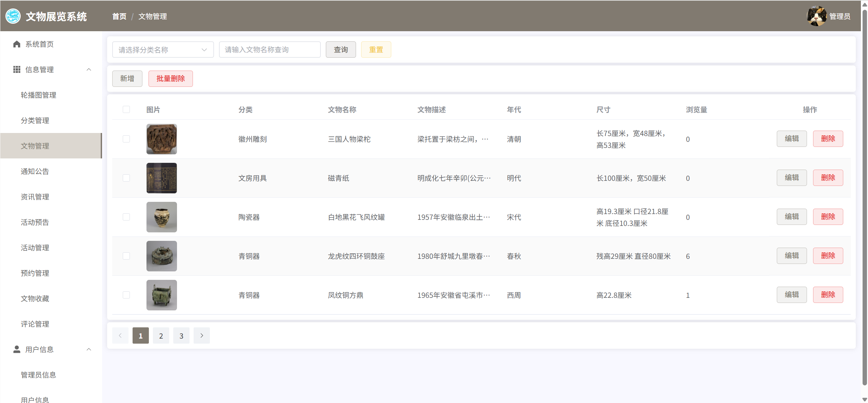The height and width of the screenshot is (403, 868).
Task: Open 轮播图管理 in the sidebar
Action: (38, 95)
